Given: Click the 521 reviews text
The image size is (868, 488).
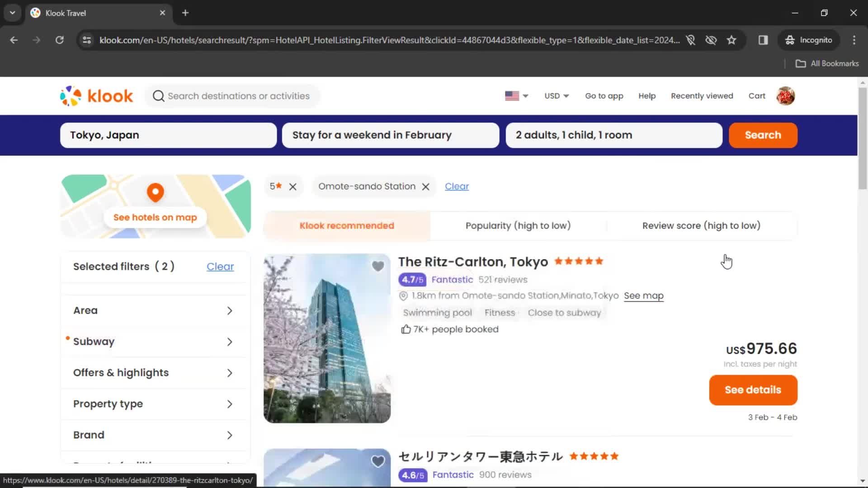Looking at the screenshot, I should click(x=503, y=280).
